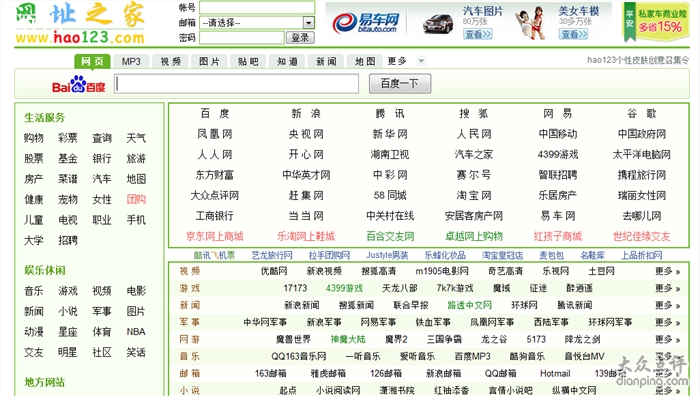Screen dimensions: 700x396
Task: Open the 拉手团购网 link
Action: (329, 255)
